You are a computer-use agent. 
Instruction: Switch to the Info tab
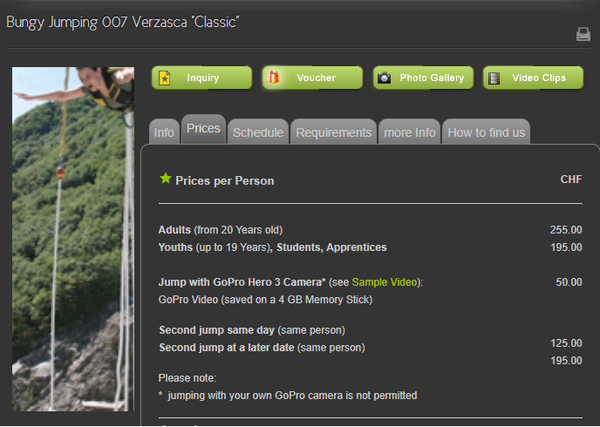(165, 132)
